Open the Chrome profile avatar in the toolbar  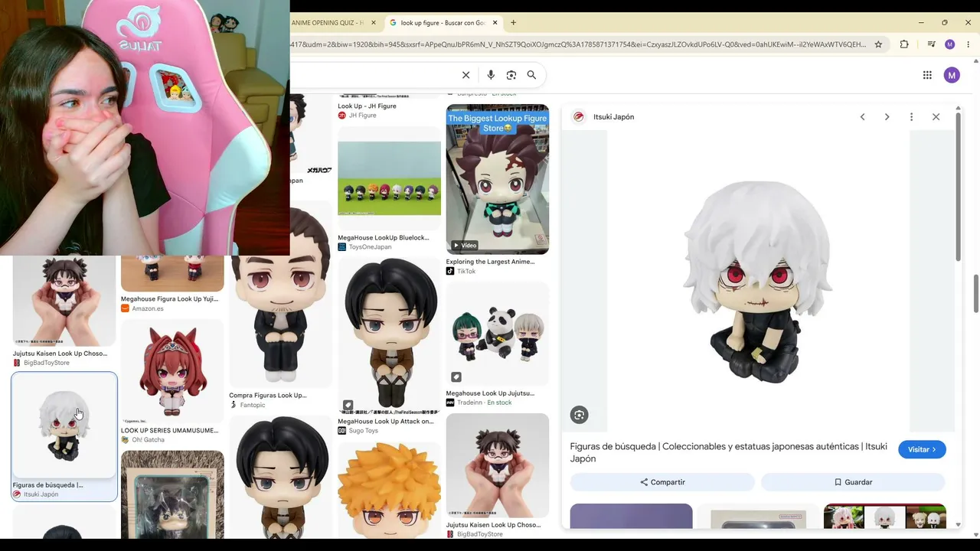point(950,44)
